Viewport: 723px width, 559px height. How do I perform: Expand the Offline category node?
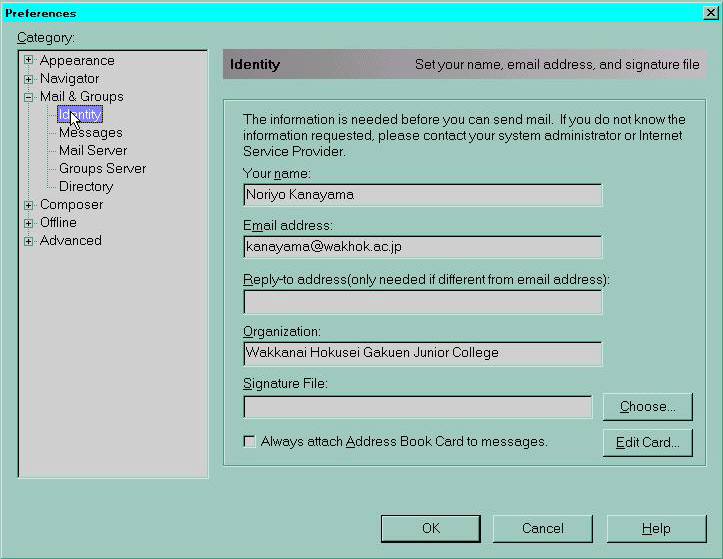(x=29, y=223)
